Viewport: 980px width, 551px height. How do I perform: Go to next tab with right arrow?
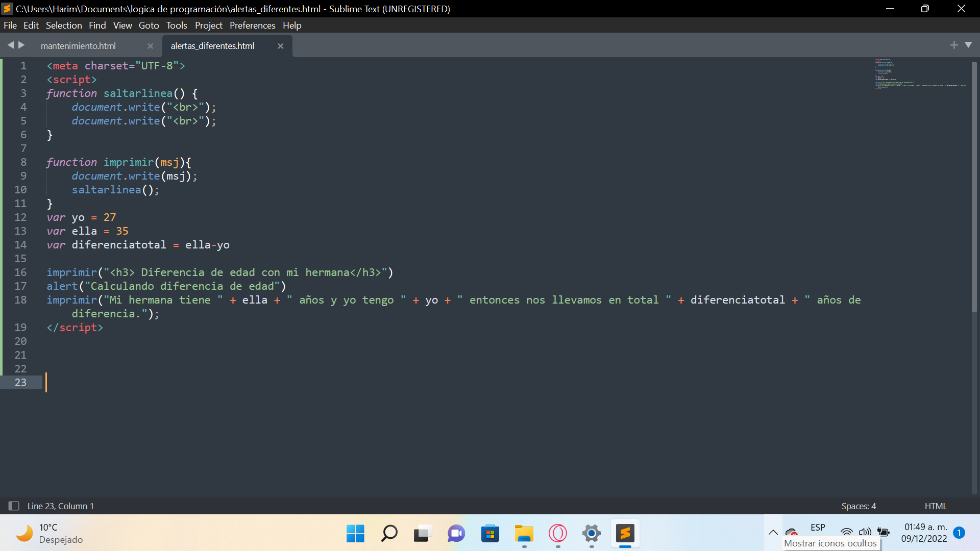pos(21,45)
